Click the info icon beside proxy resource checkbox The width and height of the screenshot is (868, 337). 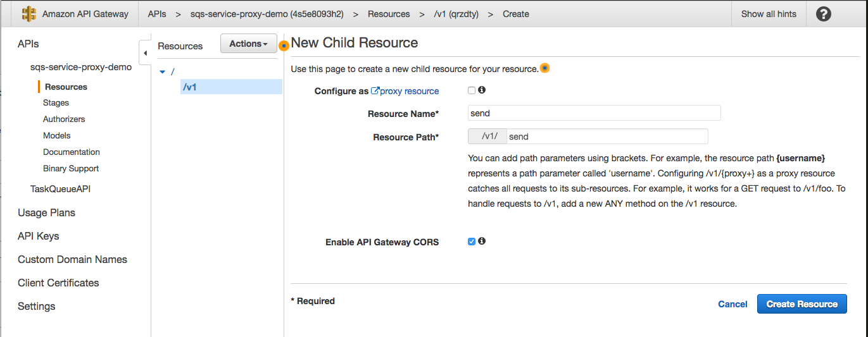[482, 90]
